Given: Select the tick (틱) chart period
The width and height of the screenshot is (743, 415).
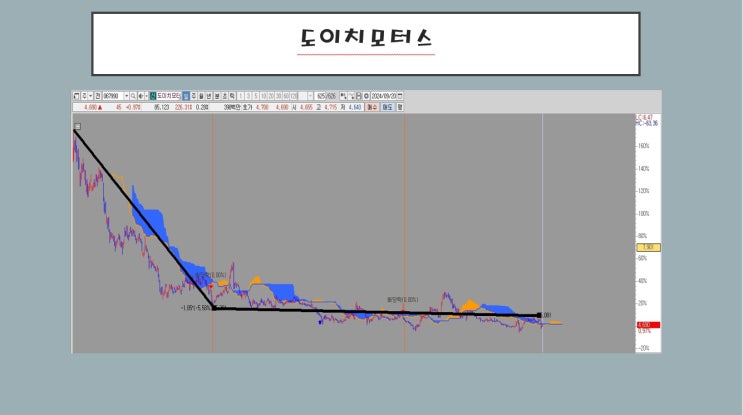Looking at the screenshot, I should point(232,96).
